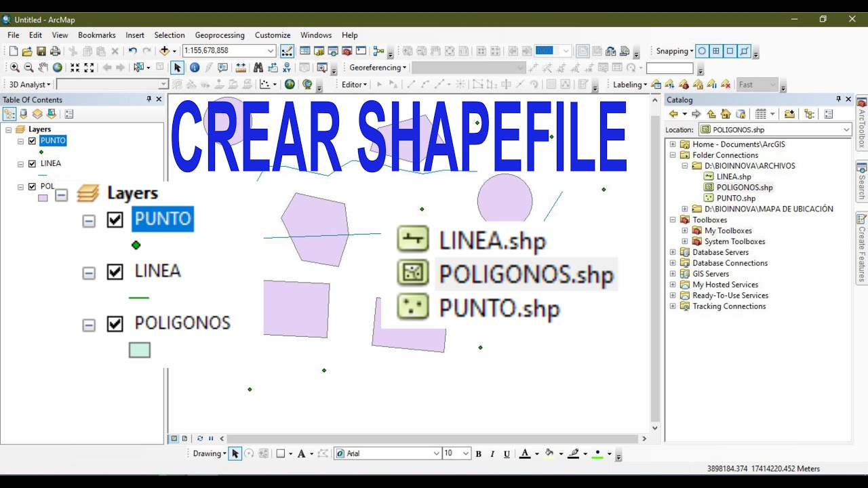Click the Full Extent globe icon
Viewport: 868px width, 488px height.
tap(58, 67)
